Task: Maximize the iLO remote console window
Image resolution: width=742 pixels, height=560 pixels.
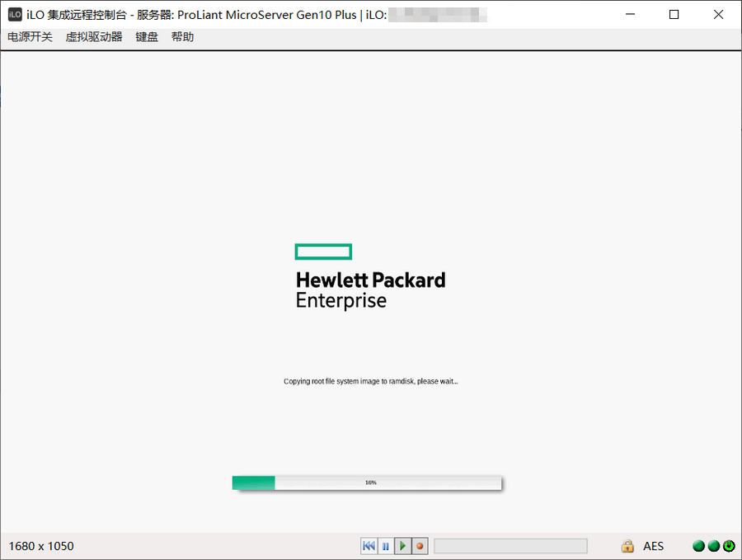Action: (674, 14)
